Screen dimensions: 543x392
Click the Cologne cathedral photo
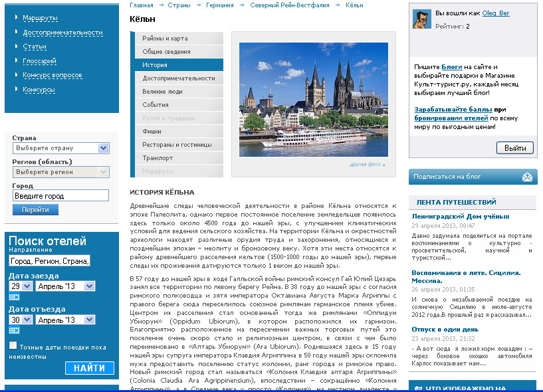pos(314,100)
